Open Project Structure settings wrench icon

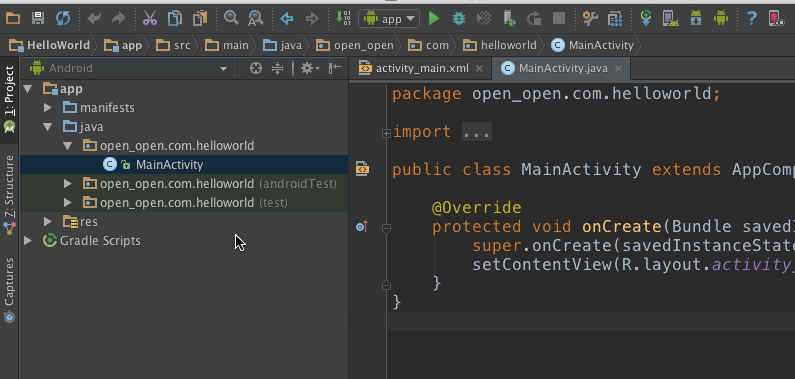590,19
